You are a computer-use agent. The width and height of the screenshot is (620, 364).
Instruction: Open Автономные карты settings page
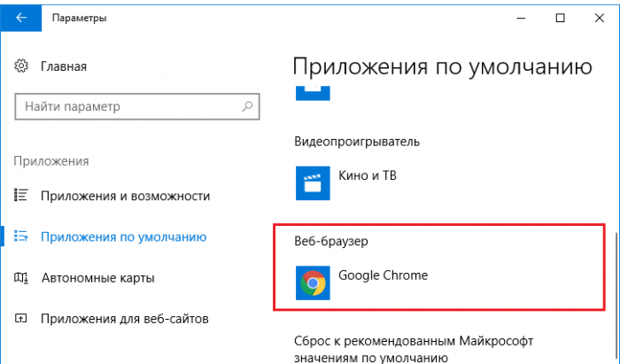coord(98,278)
